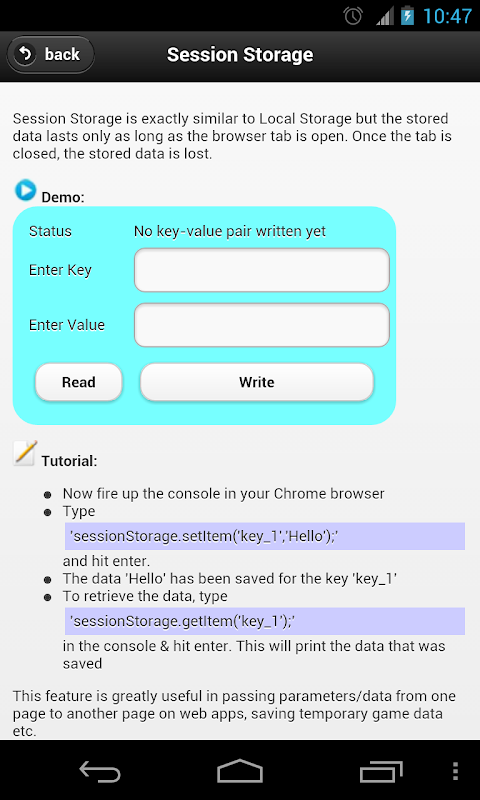The image size is (480, 800).
Task: Tap the alarm clock status icon
Action: point(353,16)
